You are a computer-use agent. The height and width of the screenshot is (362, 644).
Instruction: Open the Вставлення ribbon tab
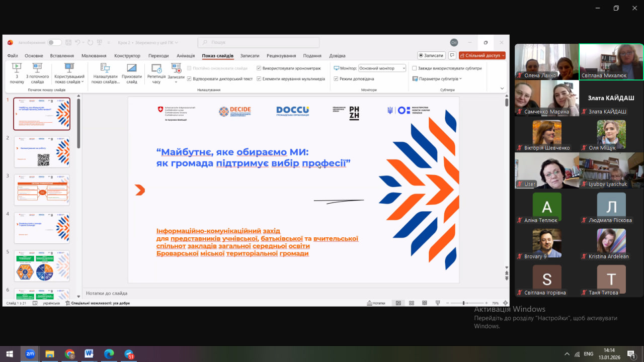tap(62, 56)
